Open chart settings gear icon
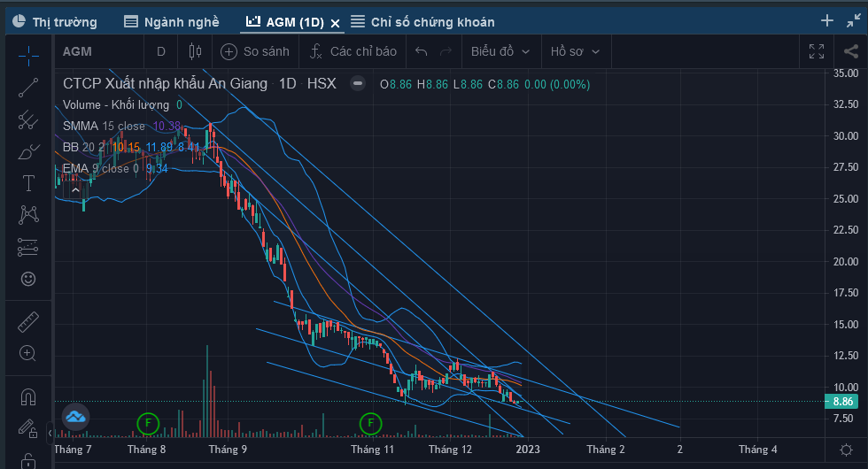Image resolution: width=868 pixels, height=469 pixels. click(847, 450)
